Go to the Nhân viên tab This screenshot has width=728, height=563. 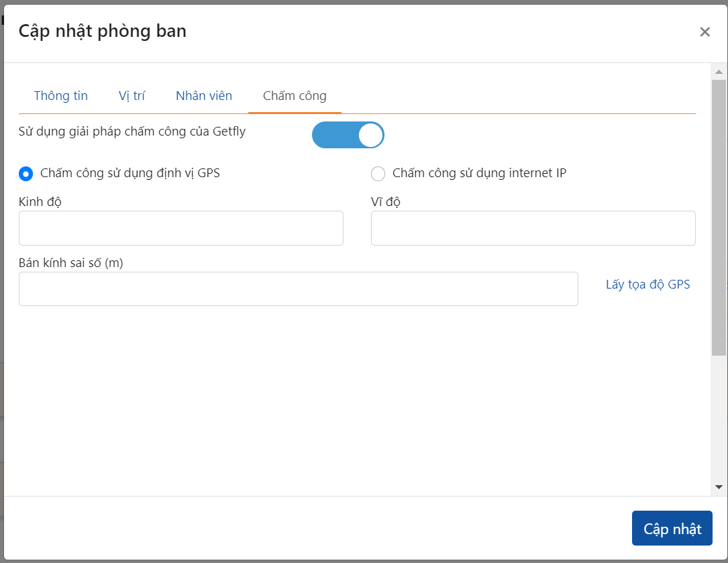204,96
